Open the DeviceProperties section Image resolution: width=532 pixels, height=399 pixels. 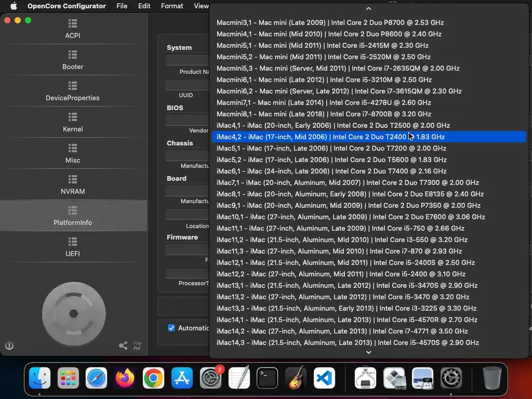tap(73, 91)
